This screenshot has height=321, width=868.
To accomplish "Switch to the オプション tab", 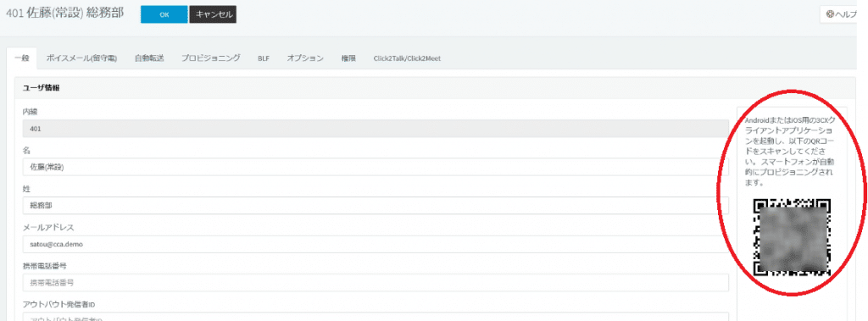I will 305,58.
